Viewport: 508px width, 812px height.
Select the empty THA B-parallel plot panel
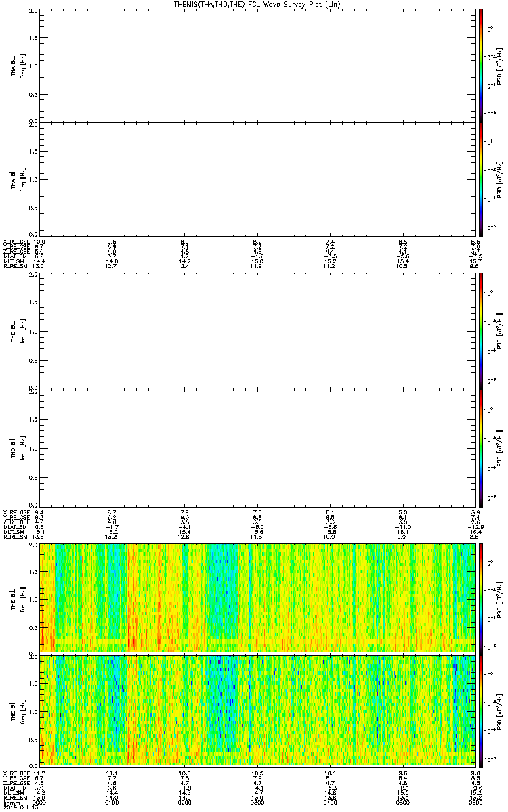point(258,179)
